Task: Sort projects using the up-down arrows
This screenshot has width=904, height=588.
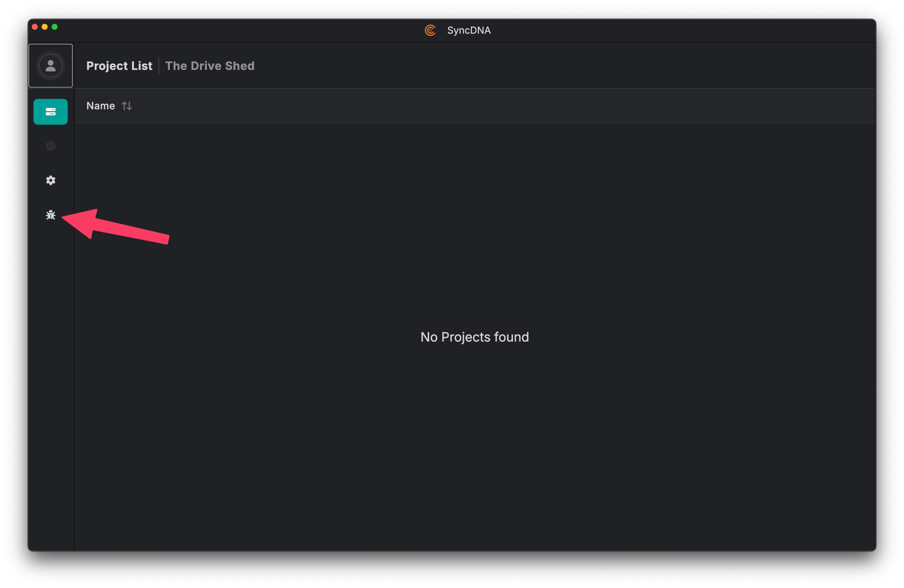Action: pos(126,106)
